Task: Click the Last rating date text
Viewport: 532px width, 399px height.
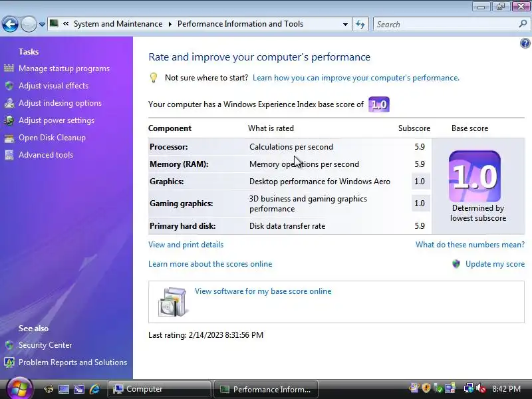Action: click(205, 335)
